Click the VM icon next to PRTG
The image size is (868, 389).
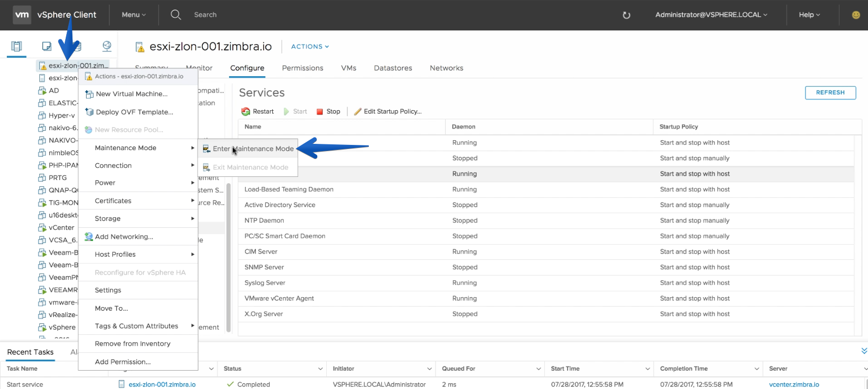pyautogui.click(x=43, y=178)
